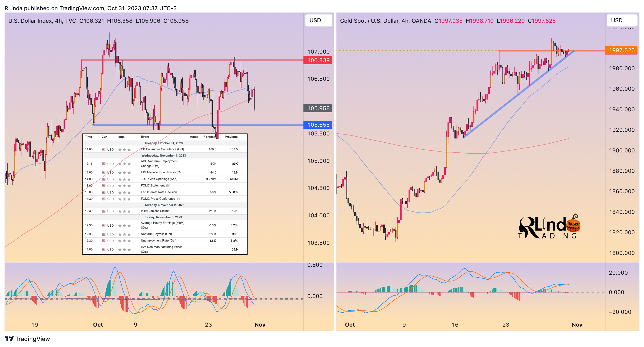Click the US flag in ISM Manufacturing Prices row

click(x=103, y=173)
